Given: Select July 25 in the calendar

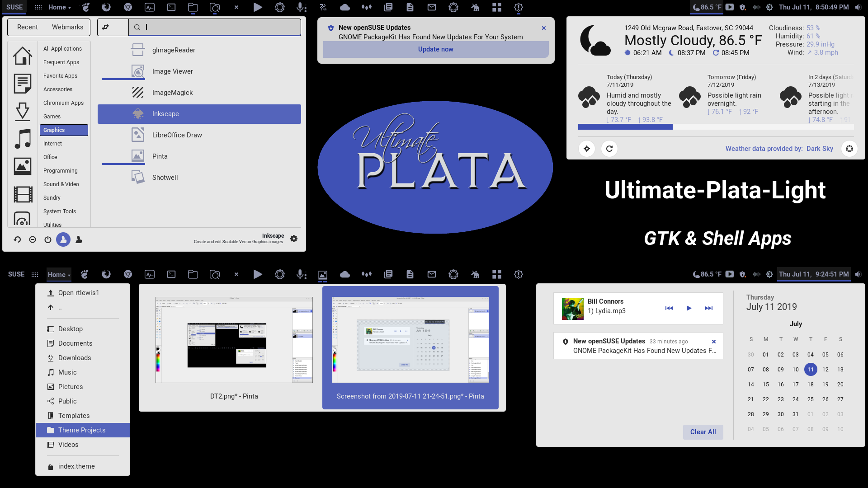Looking at the screenshot, I should (811, 399).
